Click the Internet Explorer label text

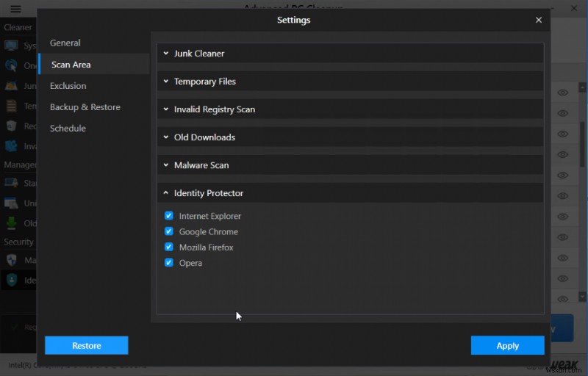[x=210, y=216]
